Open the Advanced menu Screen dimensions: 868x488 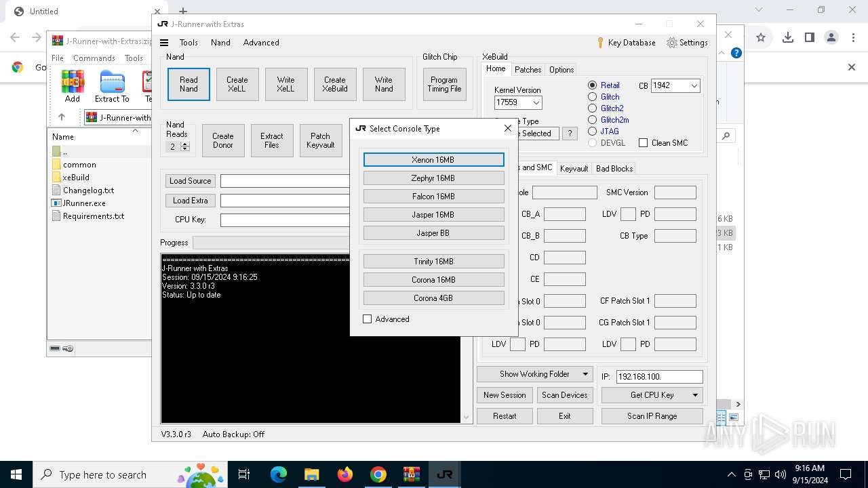[x=261, y=43]
